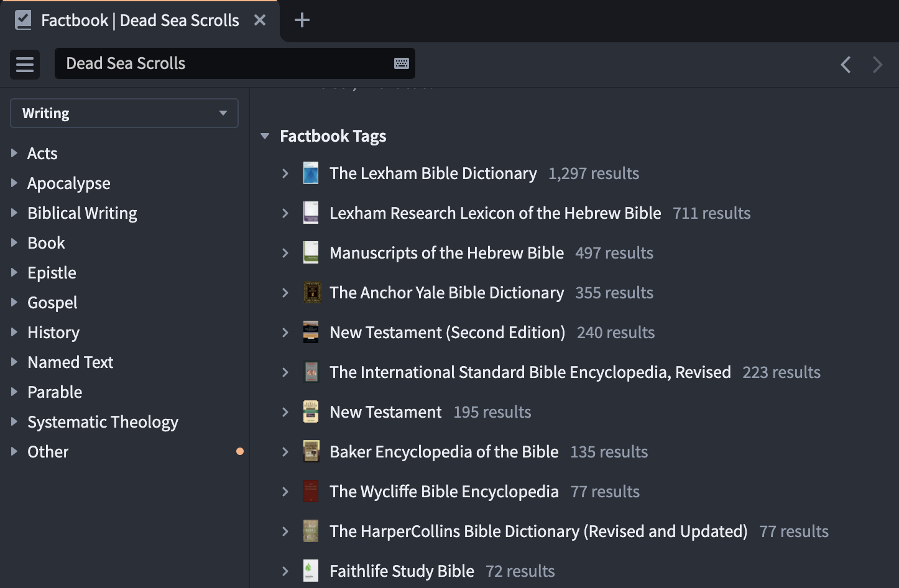This screenshot has height=588, width=899.
Task: Go forward with the right arrow icon
Action: (x=878, y=64)
